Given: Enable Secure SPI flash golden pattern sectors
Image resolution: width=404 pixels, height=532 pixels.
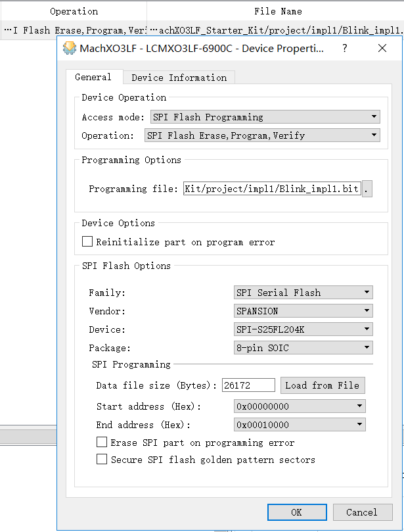Looking at the screenshot, I should click(102, 459).
